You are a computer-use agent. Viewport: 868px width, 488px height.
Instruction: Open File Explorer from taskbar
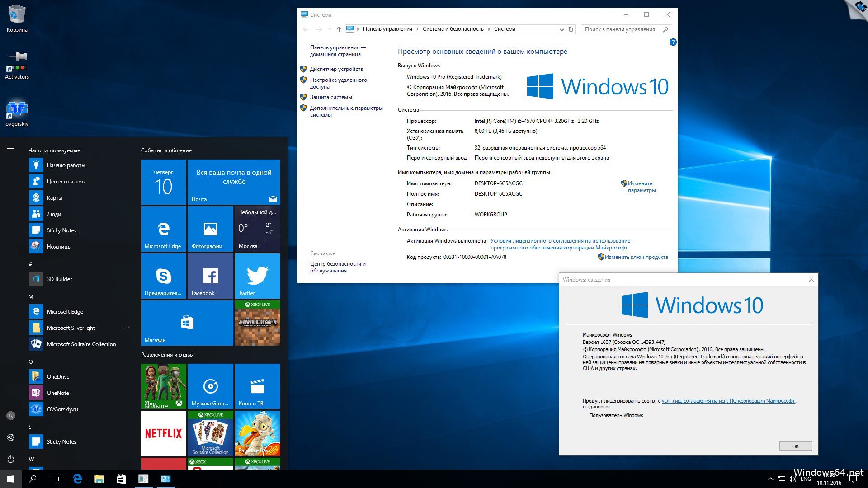99,479
